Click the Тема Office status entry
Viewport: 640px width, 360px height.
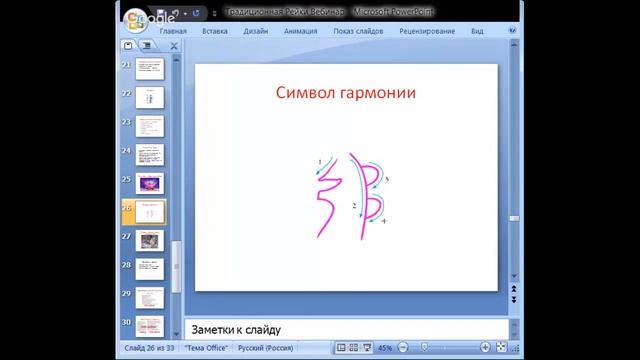point(206,348)
